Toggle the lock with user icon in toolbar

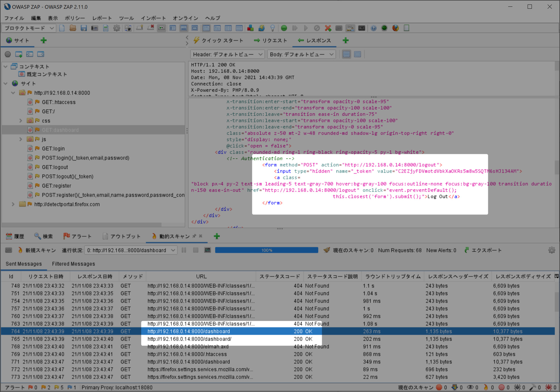pyautogui.click(x=350, y=28)
